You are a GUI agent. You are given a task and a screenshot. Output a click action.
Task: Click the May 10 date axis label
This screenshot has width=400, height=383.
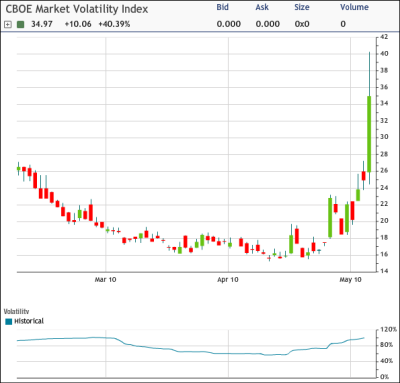click(x=350, y=279)
